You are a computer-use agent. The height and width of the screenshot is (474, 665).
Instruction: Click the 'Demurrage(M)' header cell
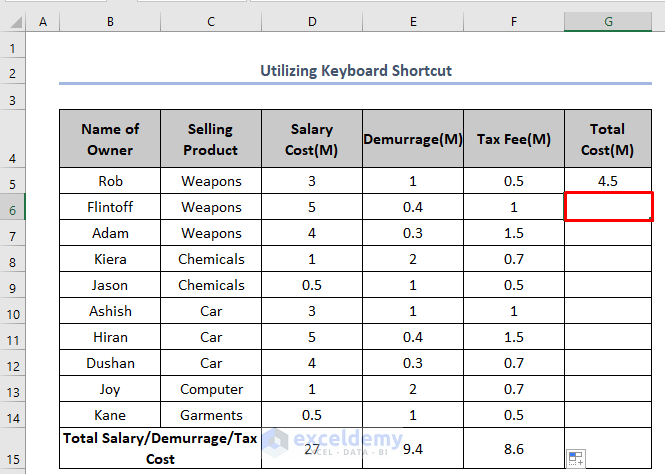[x=413, y=139]
